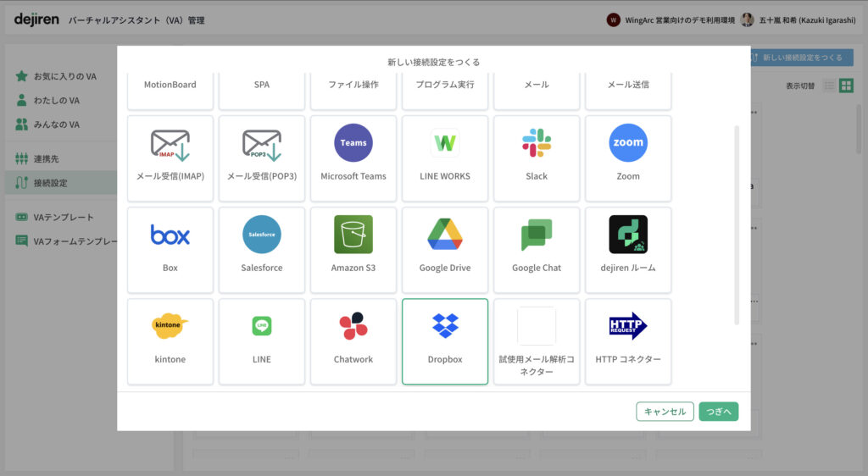Screen dimensions: 868x476
Task: Open みんなの VA in sidebar
Action: pyautogui.click(x=48, y=125)
